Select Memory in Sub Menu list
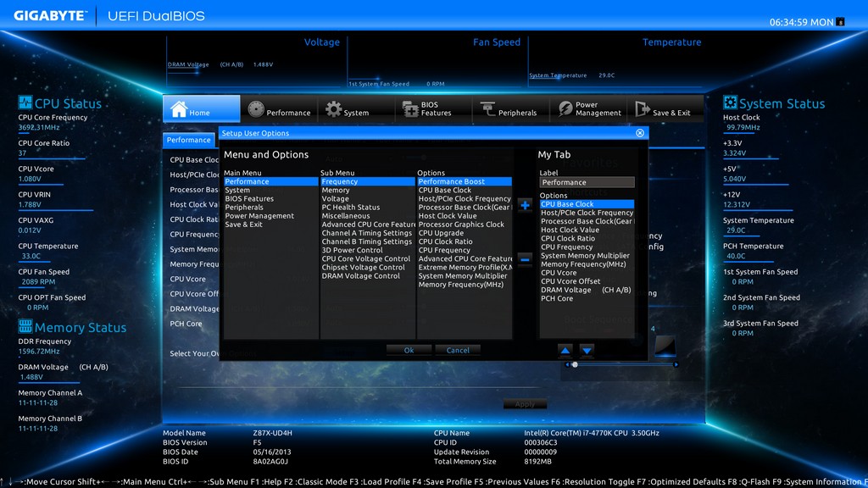Screen dimensions: 868x488 368,191
